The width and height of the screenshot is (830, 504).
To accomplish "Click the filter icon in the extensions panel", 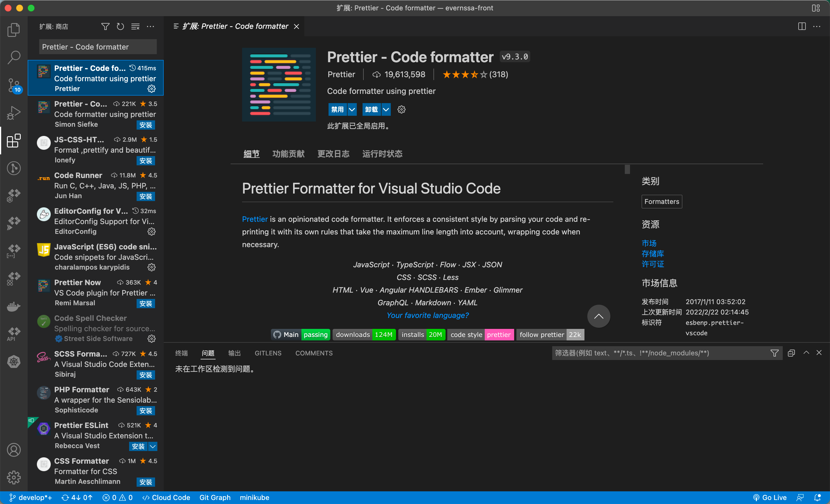I will (x=105, y=26).
